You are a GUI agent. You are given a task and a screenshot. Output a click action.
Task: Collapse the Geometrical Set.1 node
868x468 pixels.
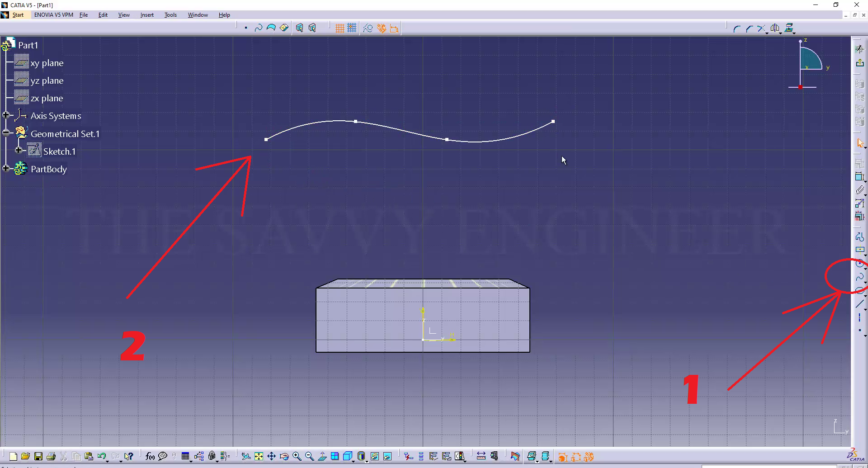[6, 132]
